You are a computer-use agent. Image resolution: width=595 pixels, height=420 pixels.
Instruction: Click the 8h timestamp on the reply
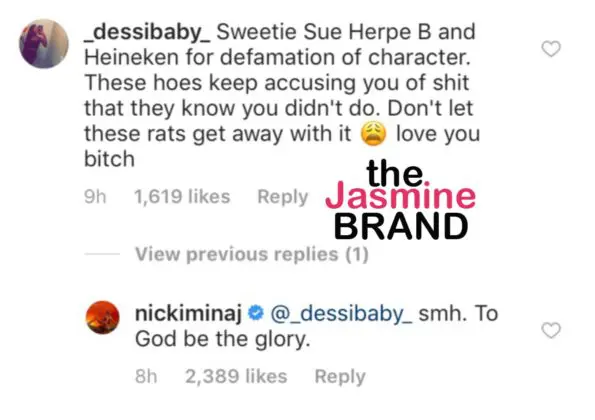tap(146, 377)
